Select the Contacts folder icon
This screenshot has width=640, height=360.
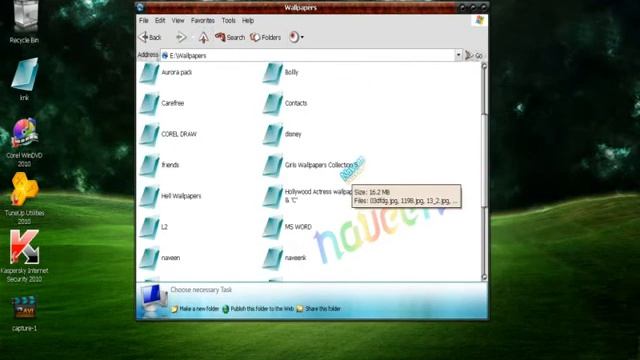click(x=273, y=104)
